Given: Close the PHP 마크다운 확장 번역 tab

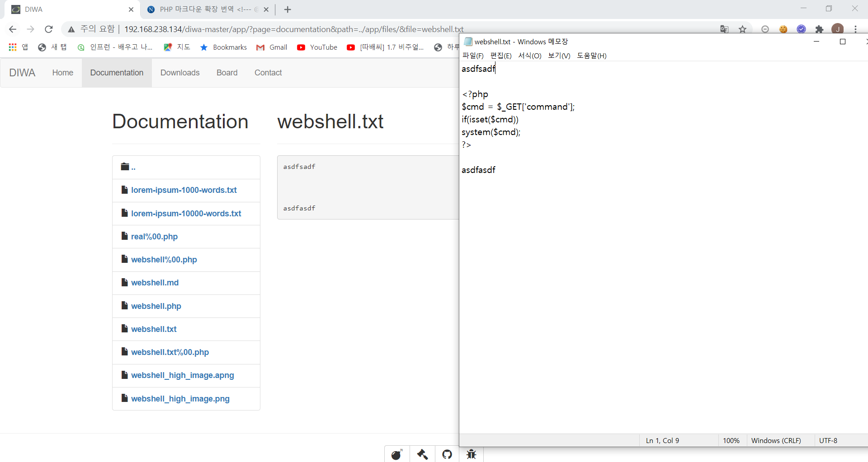Looking at the screenshot, I should (x=266, y=9).
